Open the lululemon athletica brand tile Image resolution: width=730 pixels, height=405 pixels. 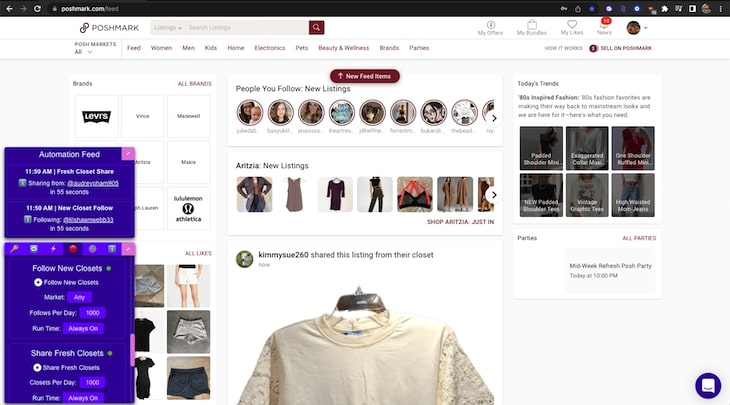[189, 208]
